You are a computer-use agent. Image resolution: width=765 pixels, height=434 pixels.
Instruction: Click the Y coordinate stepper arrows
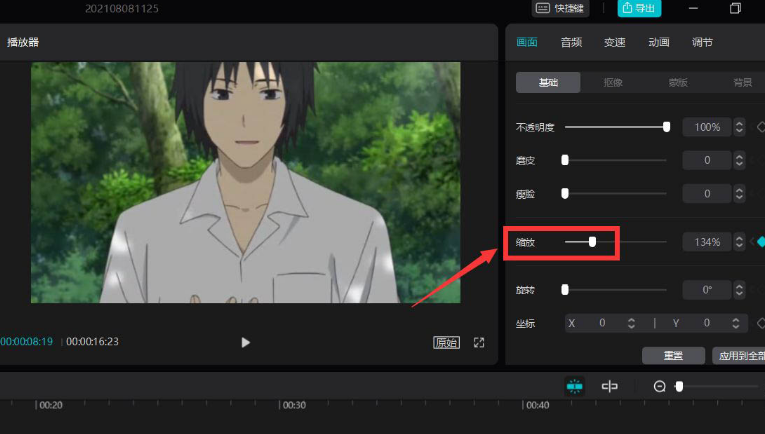pos(736,323)
